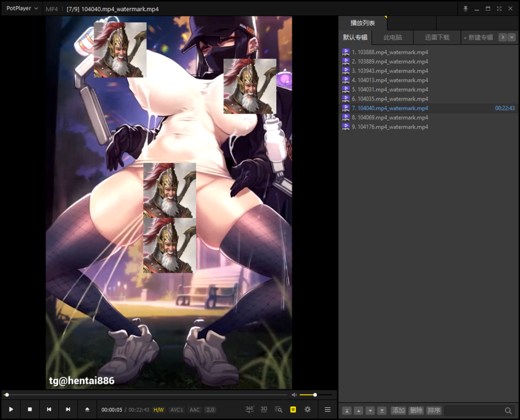The width and height of the screenshot is (520, 420).
Task: Open the 迅雷下载 tab
Action: point(437,38)
